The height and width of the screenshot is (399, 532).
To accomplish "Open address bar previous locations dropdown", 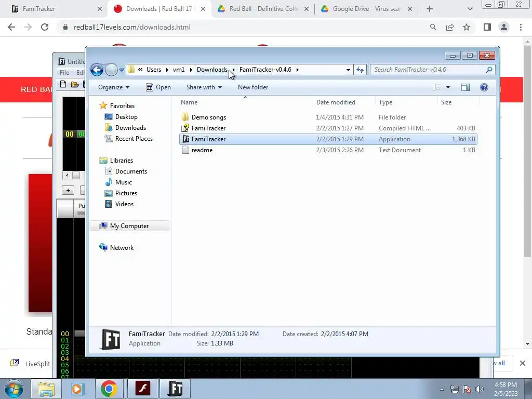I will (x=348, y=70).
